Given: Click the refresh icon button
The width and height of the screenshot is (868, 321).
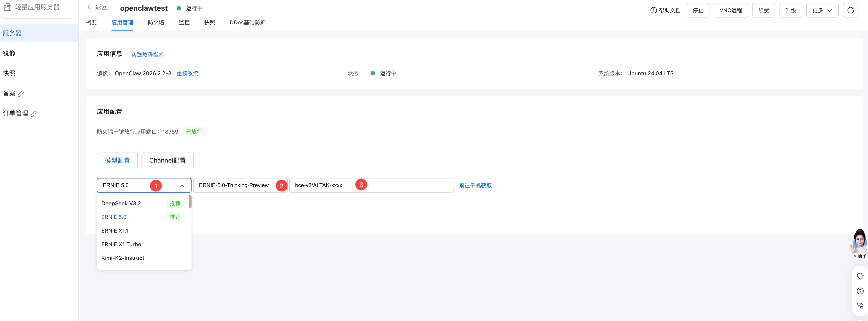Looking at the screenshot, I should [850, 10].
